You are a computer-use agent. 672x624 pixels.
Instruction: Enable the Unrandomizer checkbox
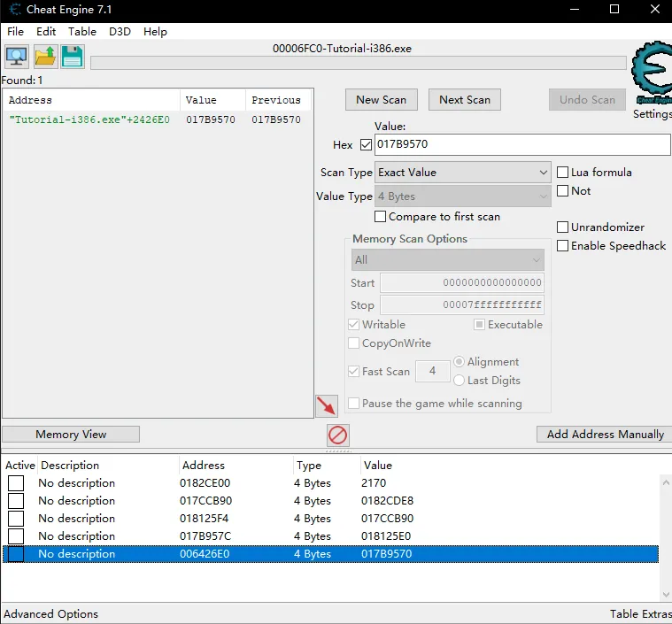click(x=562, y=227)
